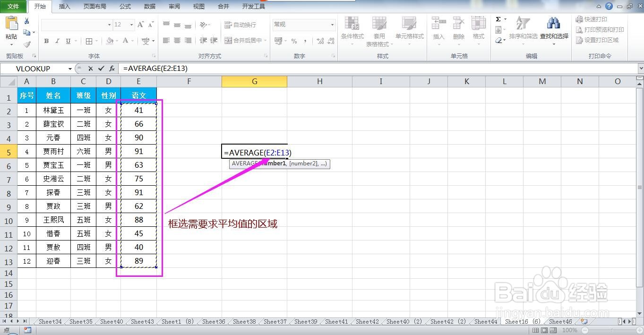This screenshot has height=335, width=644.
Task: Click 快速打印 Quick Print button
Action: click(x=591, y=19)
